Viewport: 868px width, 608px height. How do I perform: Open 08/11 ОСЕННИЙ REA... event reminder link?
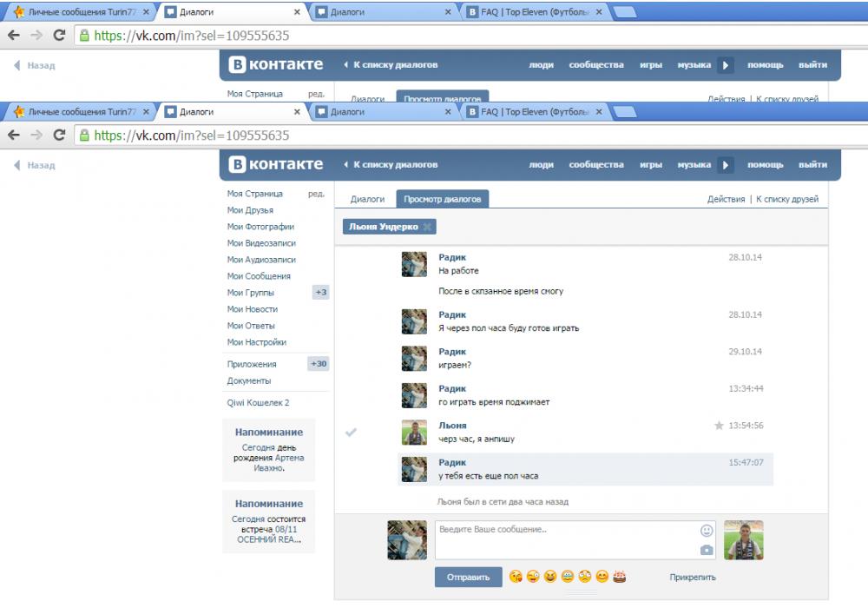[x=270, y=534]
